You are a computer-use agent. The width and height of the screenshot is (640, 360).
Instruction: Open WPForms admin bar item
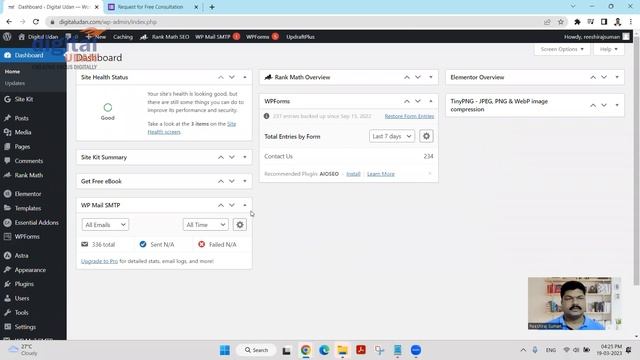coord(262,37)
